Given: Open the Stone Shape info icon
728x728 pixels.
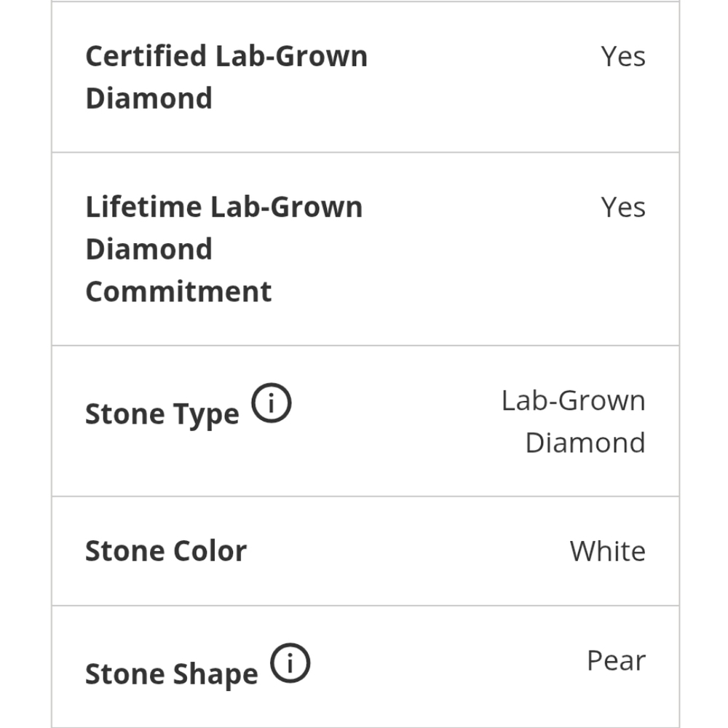Looking at the screenshot, I should pyautogui.click(x=290, y=662).
